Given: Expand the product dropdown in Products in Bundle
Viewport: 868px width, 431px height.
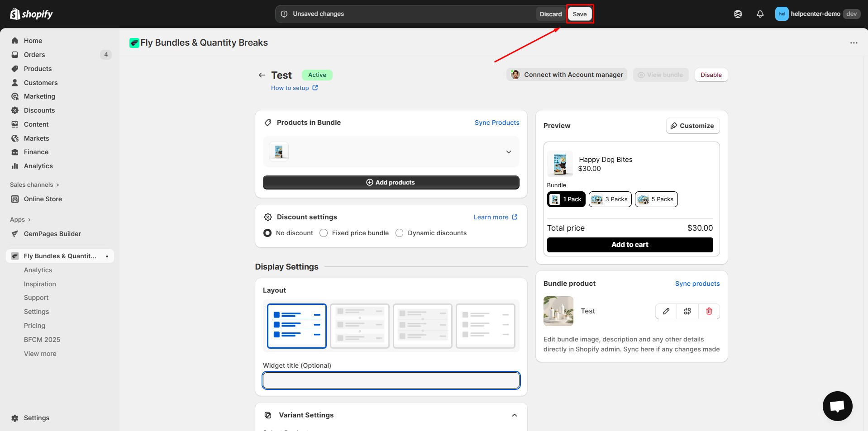Looking at the screenshot, I should tap(509, 152).
